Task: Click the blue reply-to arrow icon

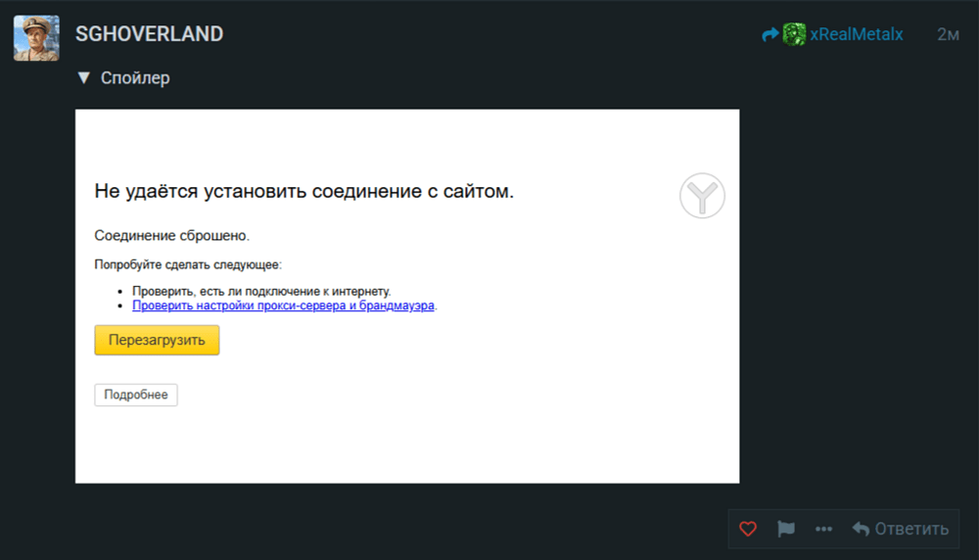Action: click(x=770, y=34)
